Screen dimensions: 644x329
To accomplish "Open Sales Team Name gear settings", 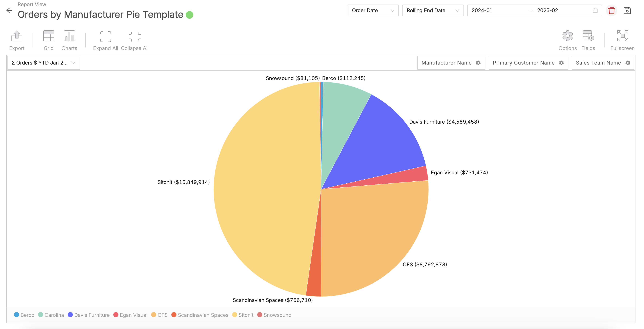I will click(x=628, y=63).
